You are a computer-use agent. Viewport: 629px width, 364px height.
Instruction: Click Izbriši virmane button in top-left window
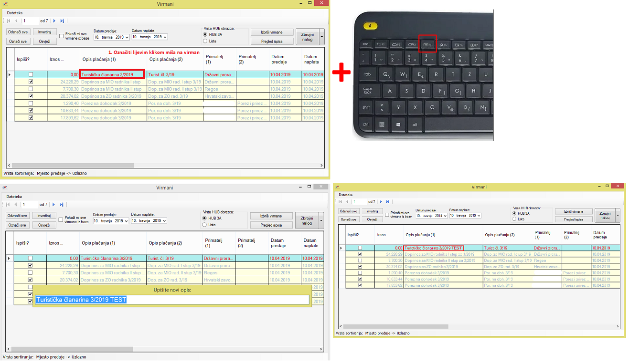click(x=272, y=32)
